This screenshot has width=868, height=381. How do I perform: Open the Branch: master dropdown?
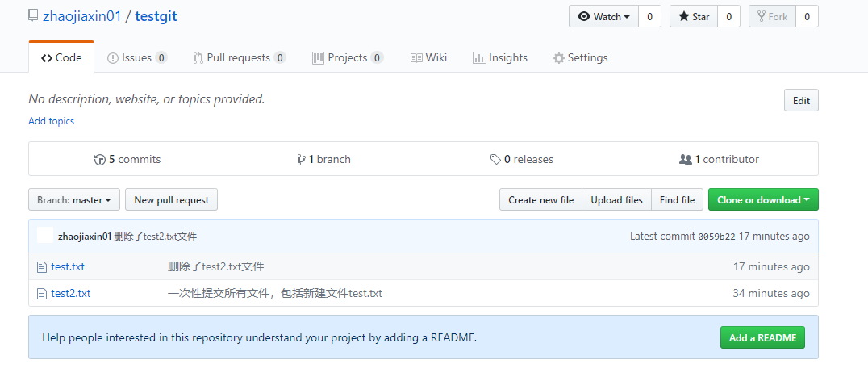(x=74, y=200)
